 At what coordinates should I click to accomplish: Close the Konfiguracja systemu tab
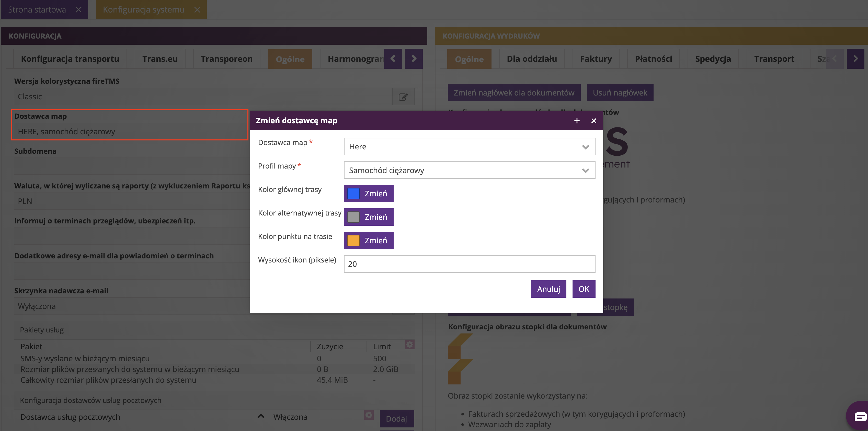(197, 9)
